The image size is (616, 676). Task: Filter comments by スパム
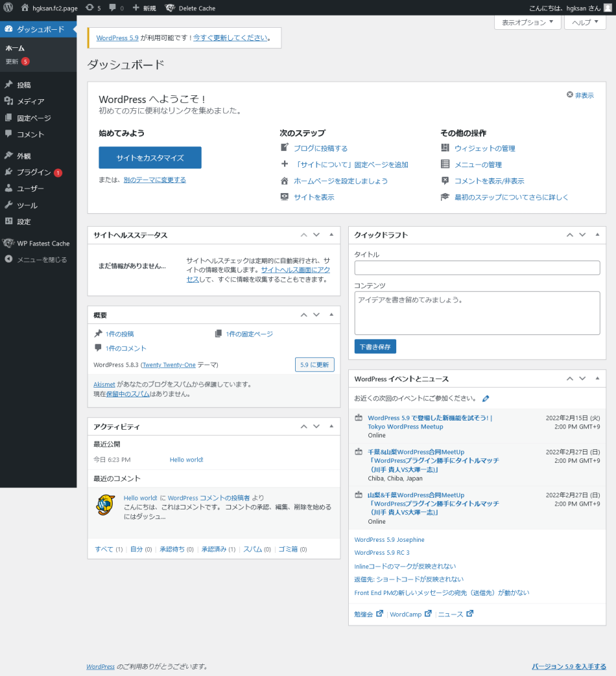[x=253, y=549]
